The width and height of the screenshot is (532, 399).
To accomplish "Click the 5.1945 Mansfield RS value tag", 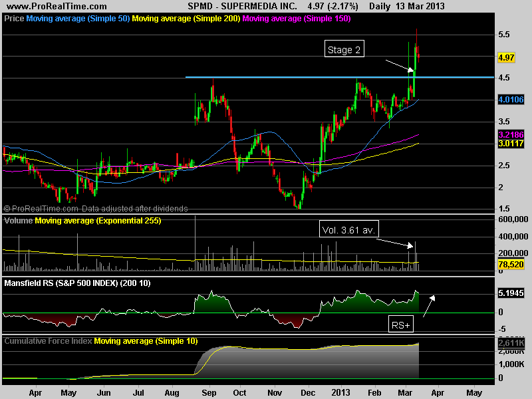I will coord(511,293).
